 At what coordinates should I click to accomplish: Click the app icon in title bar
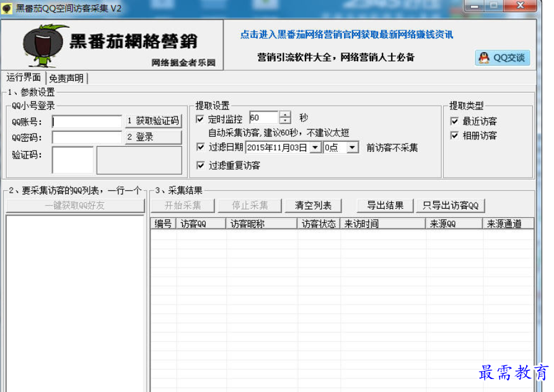pos(7,8)
